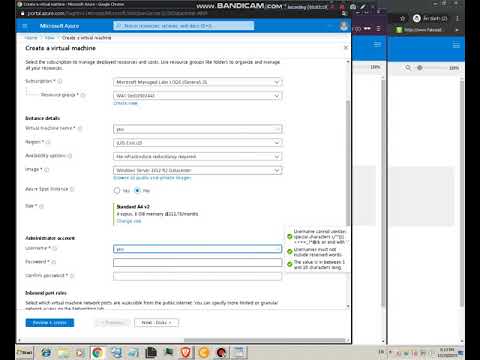
Task: Click the Confirm password field
Action: point(198,276)
